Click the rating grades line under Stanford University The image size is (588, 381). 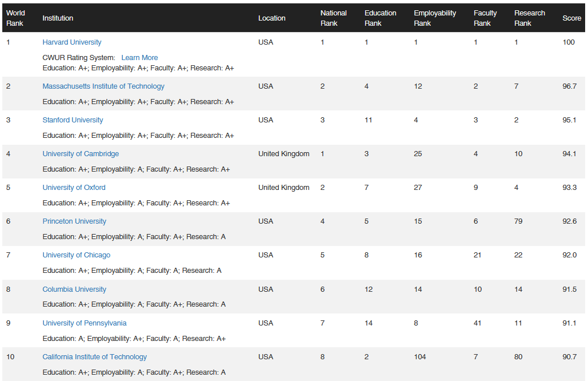pyautogui.click(x=138, y=136)
